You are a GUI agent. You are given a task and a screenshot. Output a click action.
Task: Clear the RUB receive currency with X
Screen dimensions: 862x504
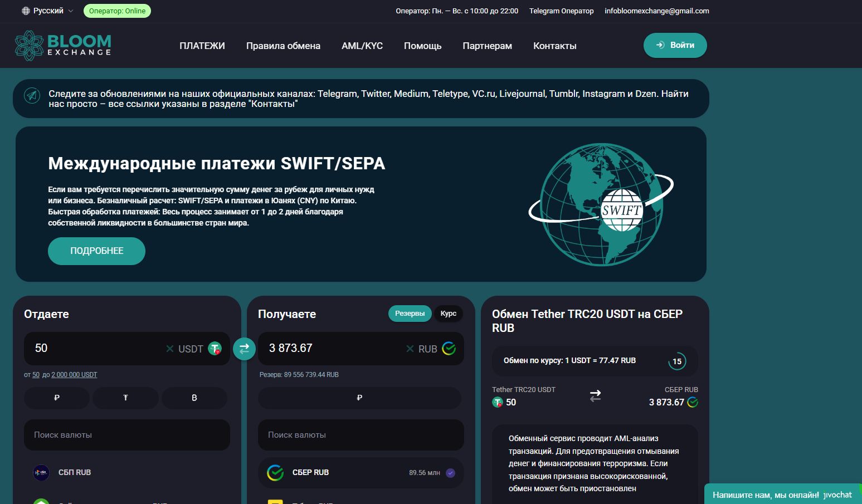410,349
